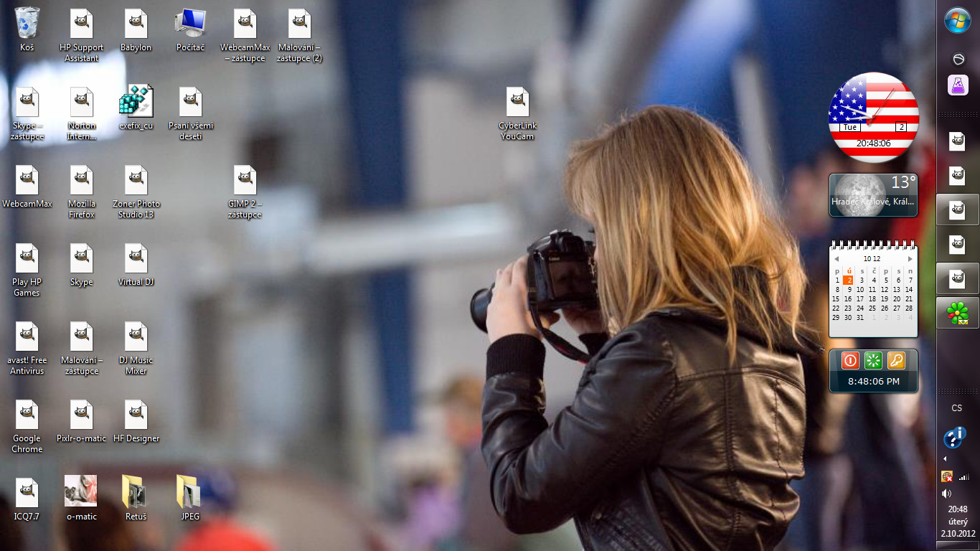The height and width of the screenshot is (551, 980).
Task: Open the ICQ flower taskbar button
Action: (x=958, y=313)
